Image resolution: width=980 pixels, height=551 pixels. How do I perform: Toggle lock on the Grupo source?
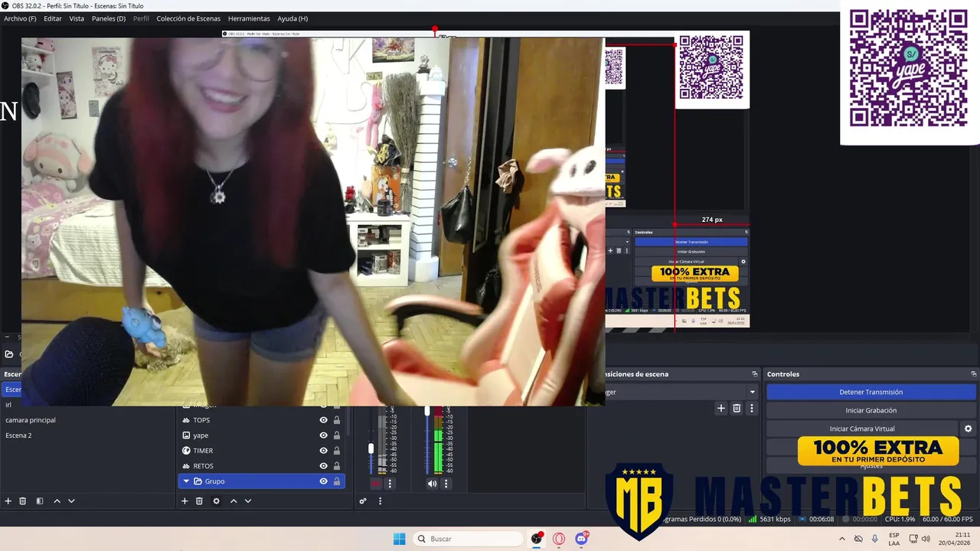pyautogui.click(x=336, y=481)
